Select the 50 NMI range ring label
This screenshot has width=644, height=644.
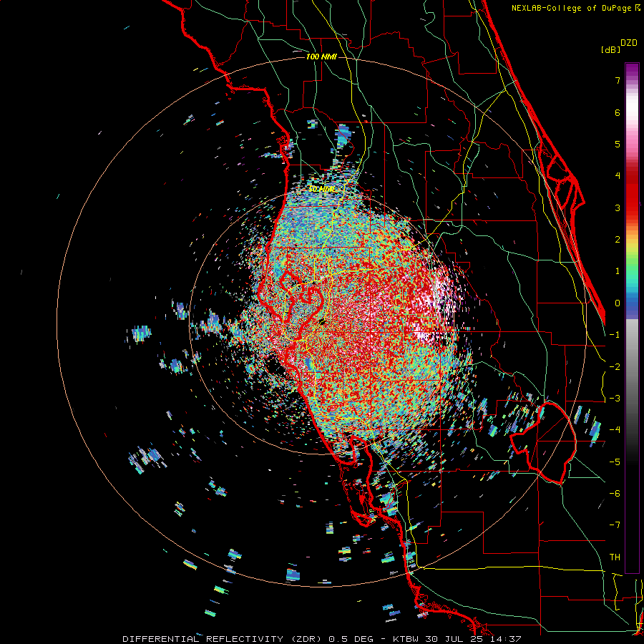[321, 189]
